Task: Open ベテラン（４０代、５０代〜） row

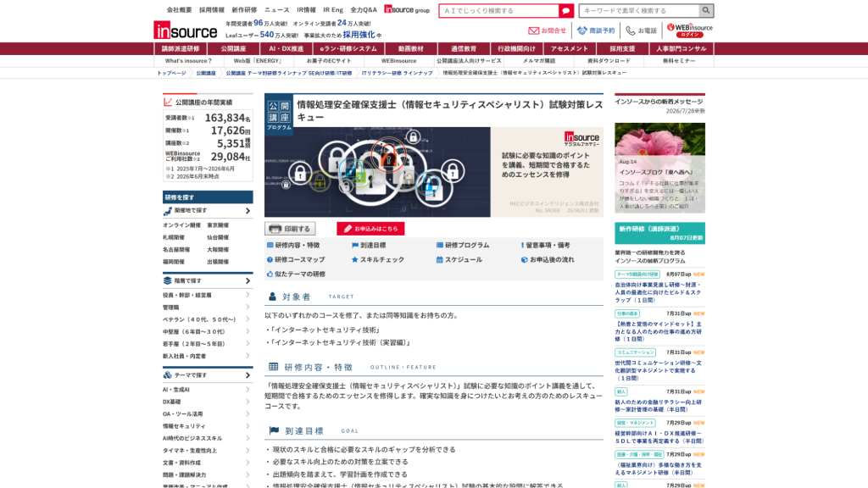Action: [208, 319]
